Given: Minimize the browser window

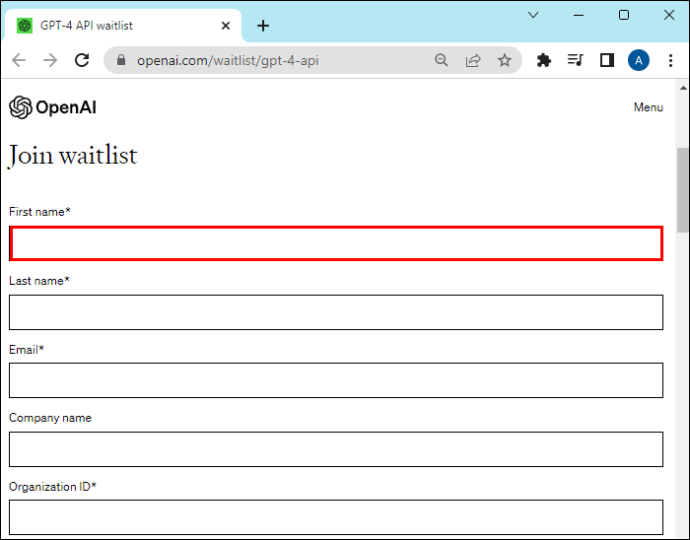Looking at the screenshot, I should pyautogui.click(x=579, y=15).
